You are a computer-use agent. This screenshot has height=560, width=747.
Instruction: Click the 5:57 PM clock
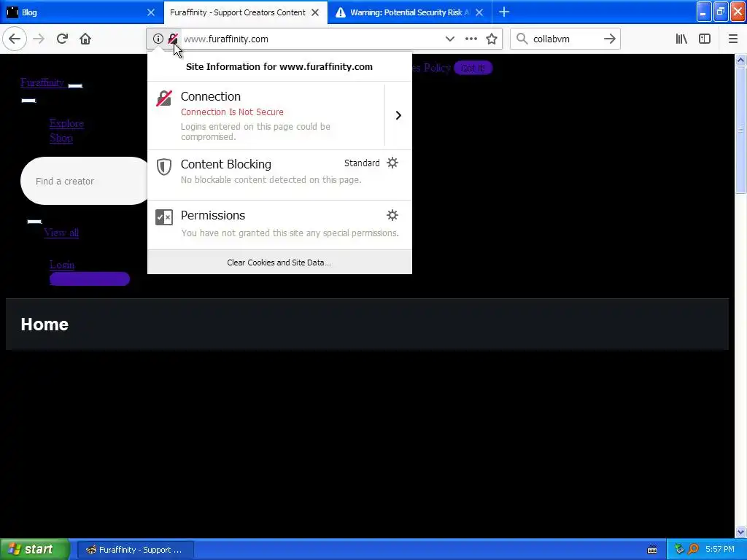tap(720, 550)
